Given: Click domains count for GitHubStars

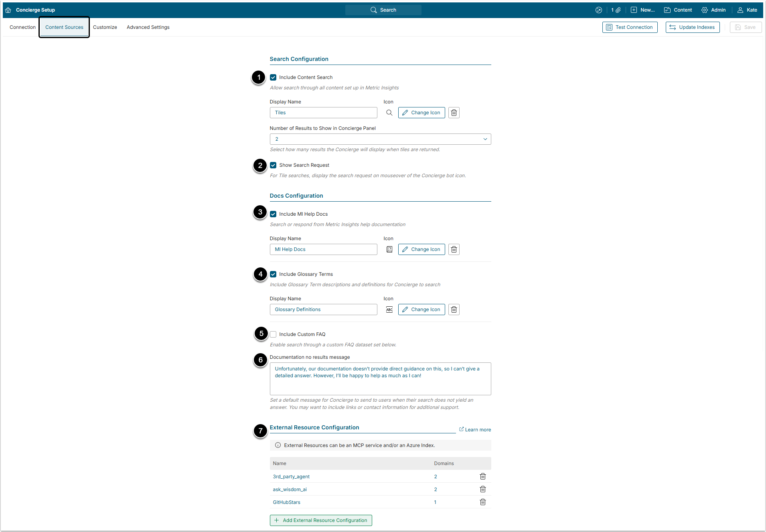Looking at the screenshot, I should [x=435, y=502].
